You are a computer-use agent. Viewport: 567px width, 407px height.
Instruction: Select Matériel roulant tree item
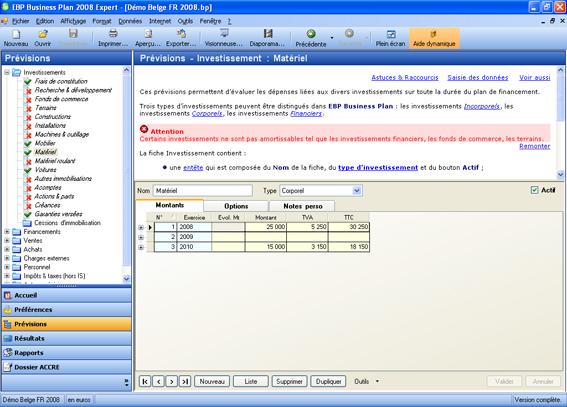(x=55, y=161)
